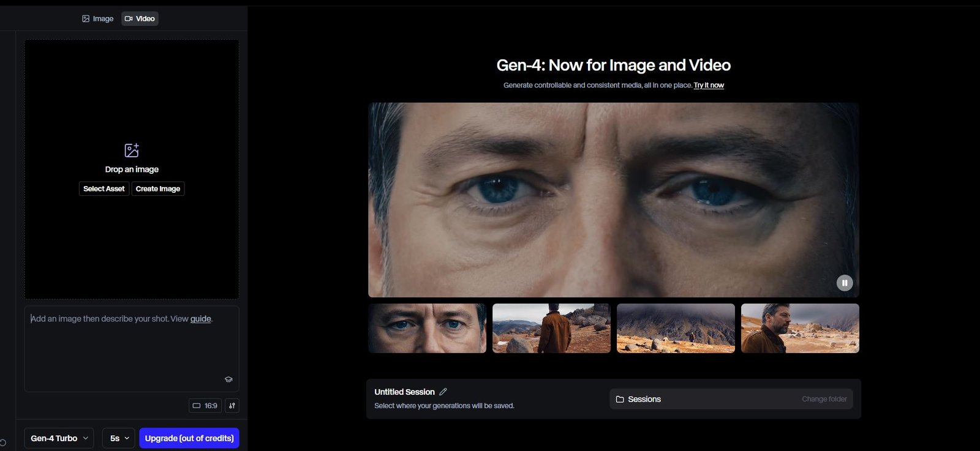Image resolution: width=980 pixels, height=451 pixels.
Task: Rename session with pencil icon
Action: (443, 392)
